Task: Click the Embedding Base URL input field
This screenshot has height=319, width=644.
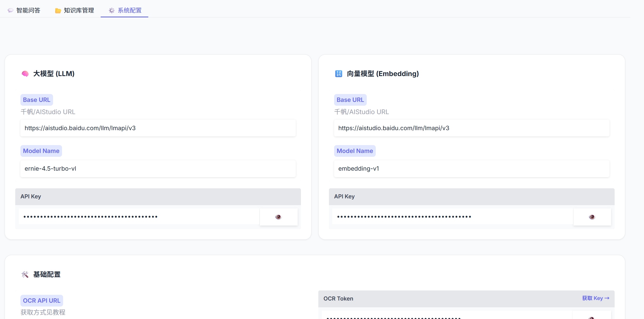Action: [x=471, y=128]
